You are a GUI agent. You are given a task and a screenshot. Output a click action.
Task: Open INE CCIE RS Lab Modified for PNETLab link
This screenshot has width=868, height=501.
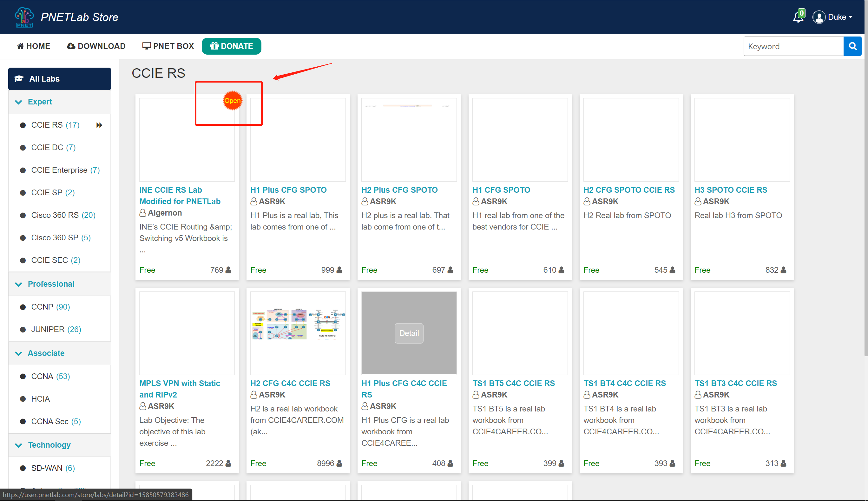(x=180, y=196)
